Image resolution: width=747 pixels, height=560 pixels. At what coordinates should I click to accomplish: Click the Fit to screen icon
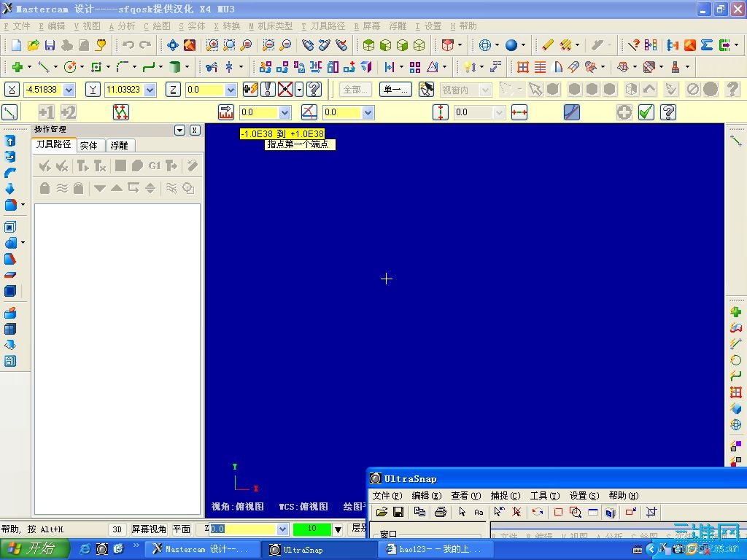(172, 45)
